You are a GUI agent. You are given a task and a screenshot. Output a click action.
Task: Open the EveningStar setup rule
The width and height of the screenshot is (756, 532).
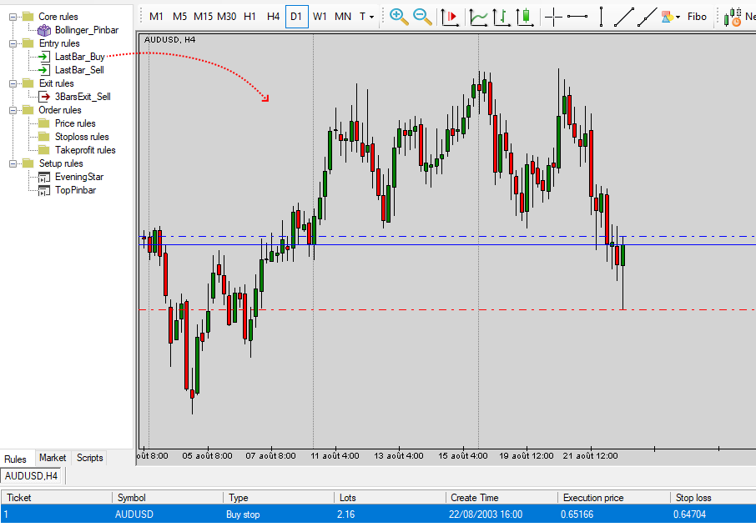(78, 177)
